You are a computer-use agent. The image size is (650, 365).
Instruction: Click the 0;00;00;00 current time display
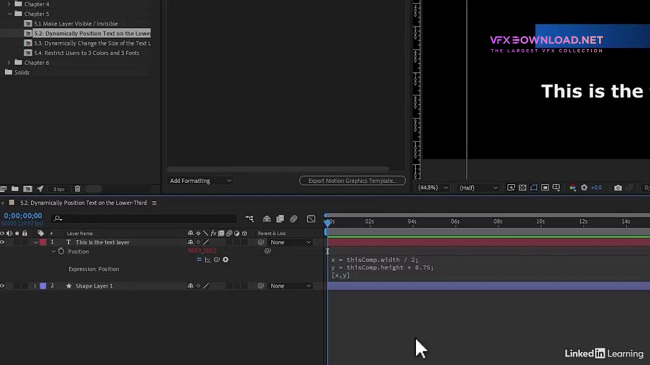[23, 216]
